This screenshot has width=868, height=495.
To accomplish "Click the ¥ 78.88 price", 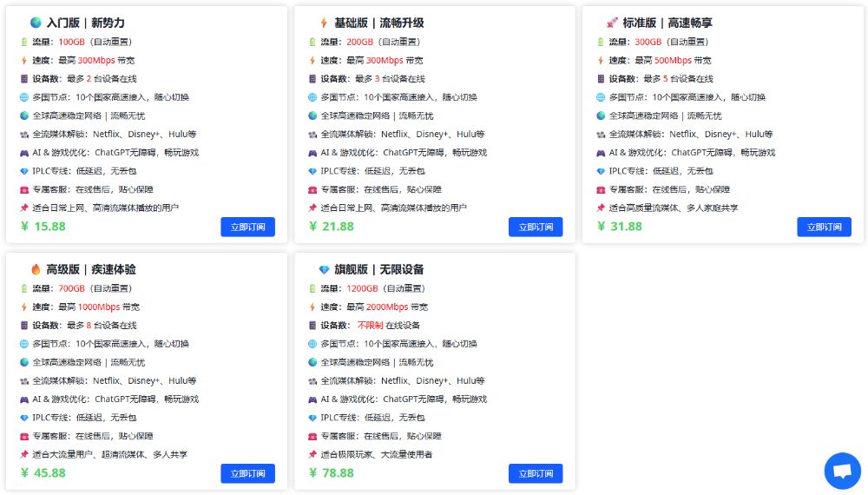I will tap(331, 472).
